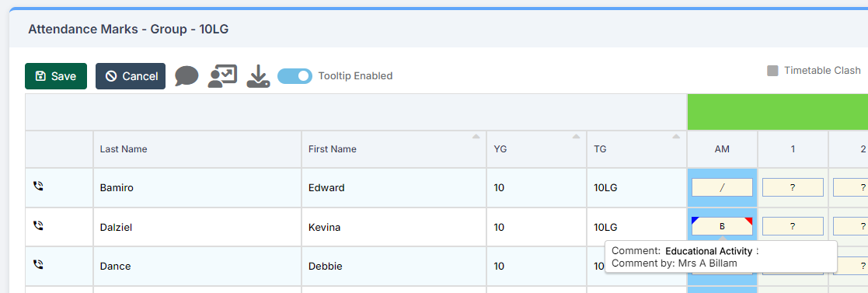
Task: Click phone icon in Dalziel row
Action: pyautogui.click(x=38, y=225)
